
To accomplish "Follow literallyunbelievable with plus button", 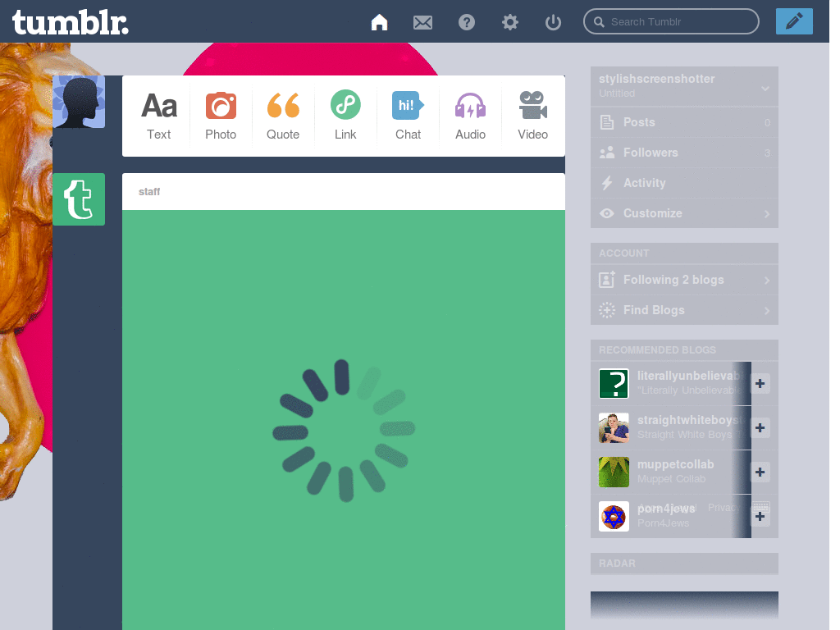I will [x=760, y=384].
